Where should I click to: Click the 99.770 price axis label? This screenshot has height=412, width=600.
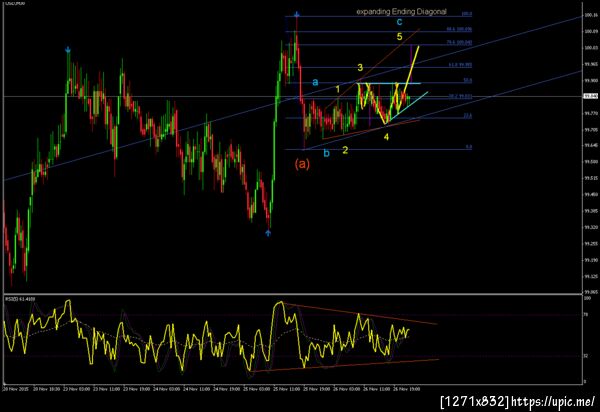click(590, 113)
